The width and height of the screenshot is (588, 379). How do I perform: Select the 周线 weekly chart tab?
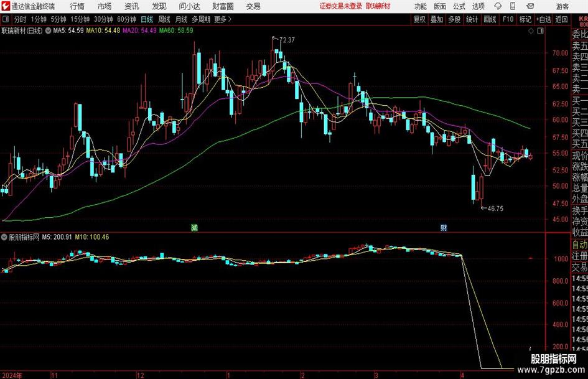[x=164, y=19]
